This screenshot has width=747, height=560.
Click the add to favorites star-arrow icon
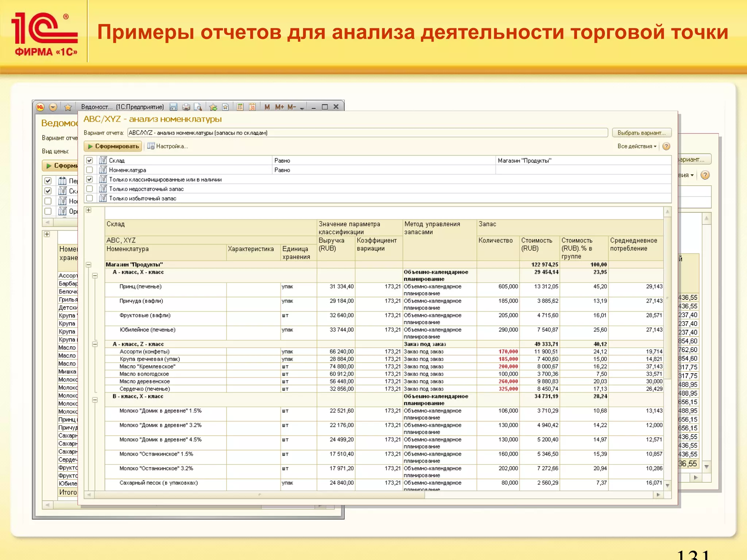213,107
